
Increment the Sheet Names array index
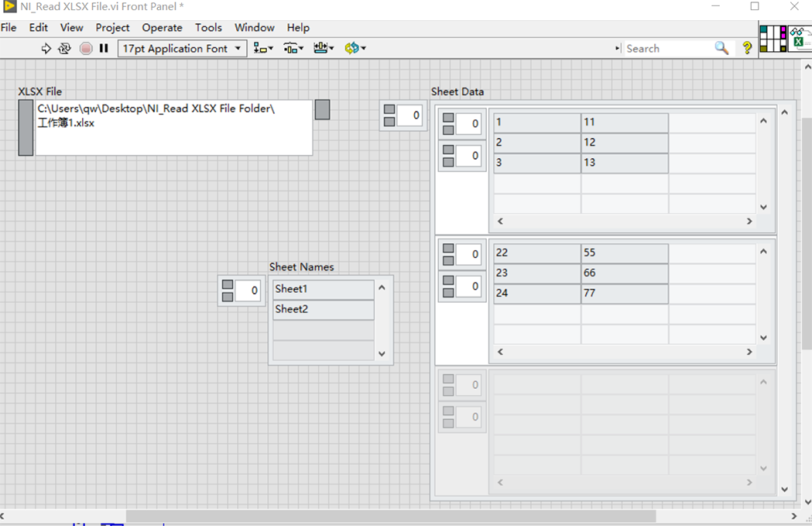(x=228, y=284)
